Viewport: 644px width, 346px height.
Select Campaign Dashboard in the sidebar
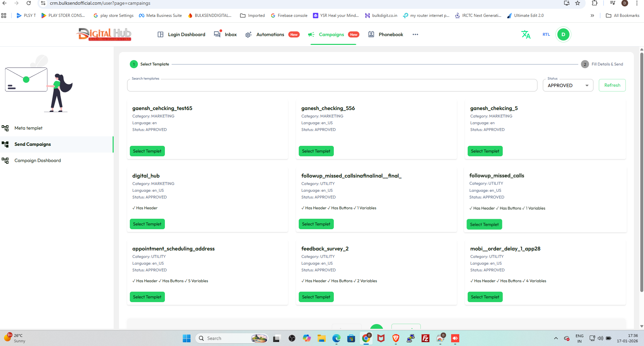[38, 160]
